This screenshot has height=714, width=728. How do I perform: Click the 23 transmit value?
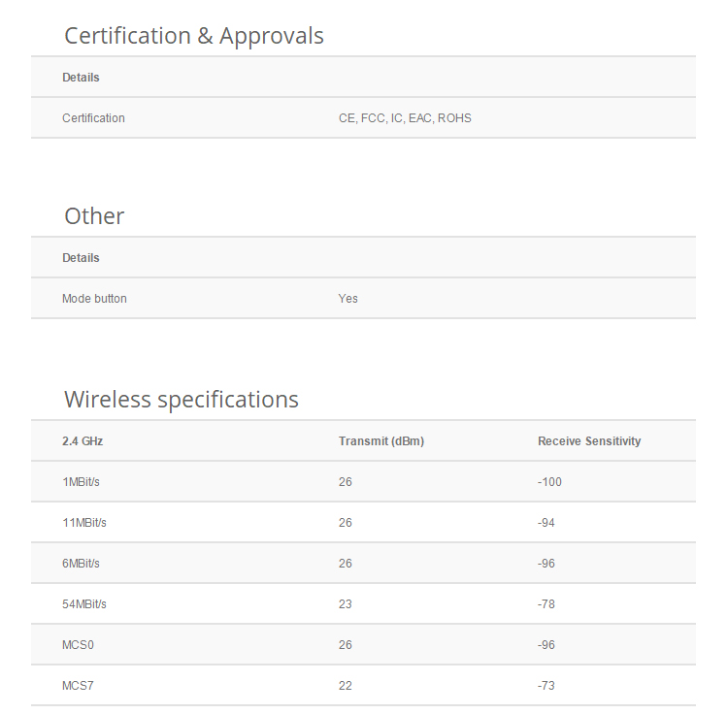pyautogui.click(x=345, y=604)
